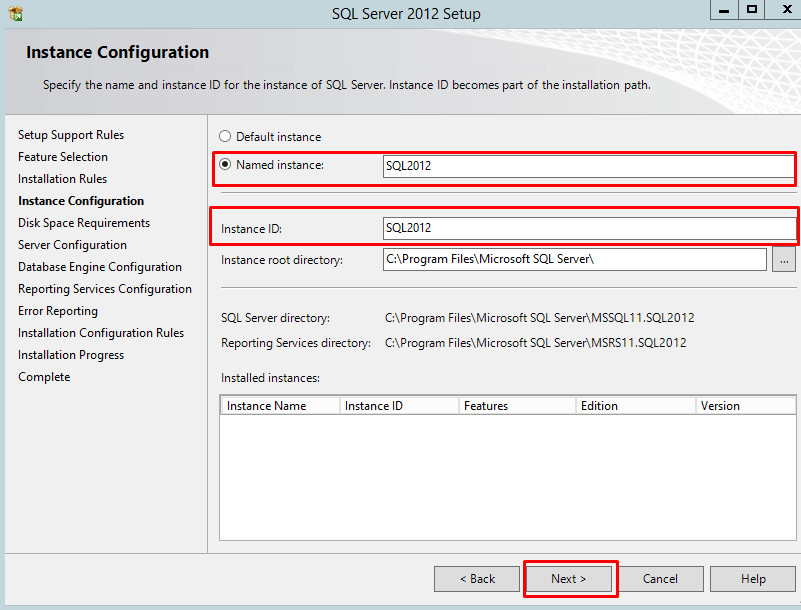The width and height of the screenshot is (801, 610).
Task: Click the Edition column header
Action: click(x=635, y=406)
